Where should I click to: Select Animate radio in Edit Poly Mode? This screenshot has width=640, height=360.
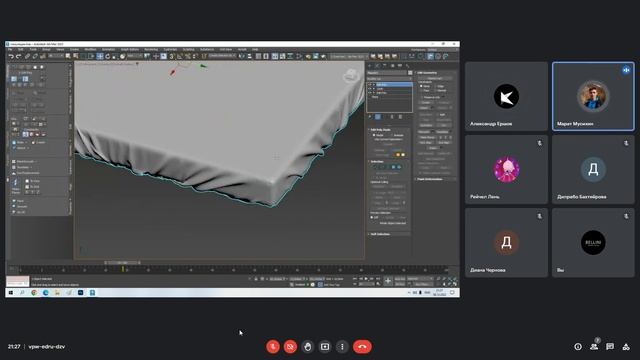(x=392, y=135)
